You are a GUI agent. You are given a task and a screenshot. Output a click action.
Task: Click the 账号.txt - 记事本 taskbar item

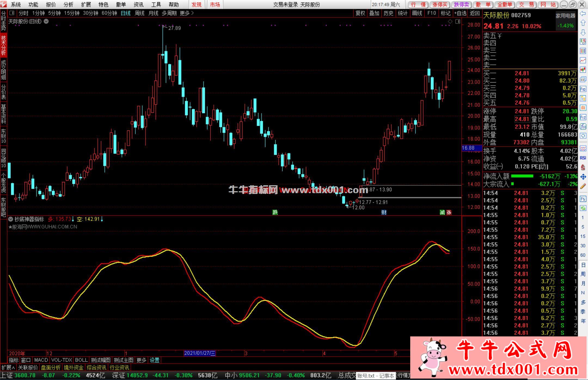[x=376, y=376]
